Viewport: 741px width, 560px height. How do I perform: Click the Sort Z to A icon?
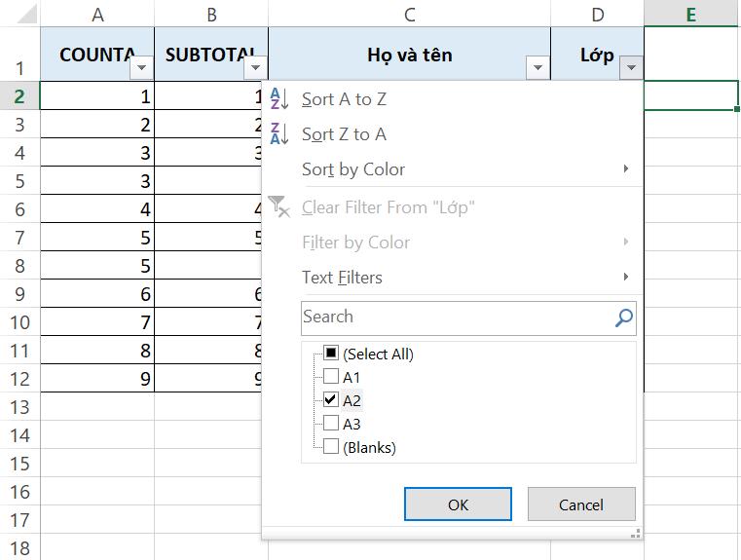[278, 133]
